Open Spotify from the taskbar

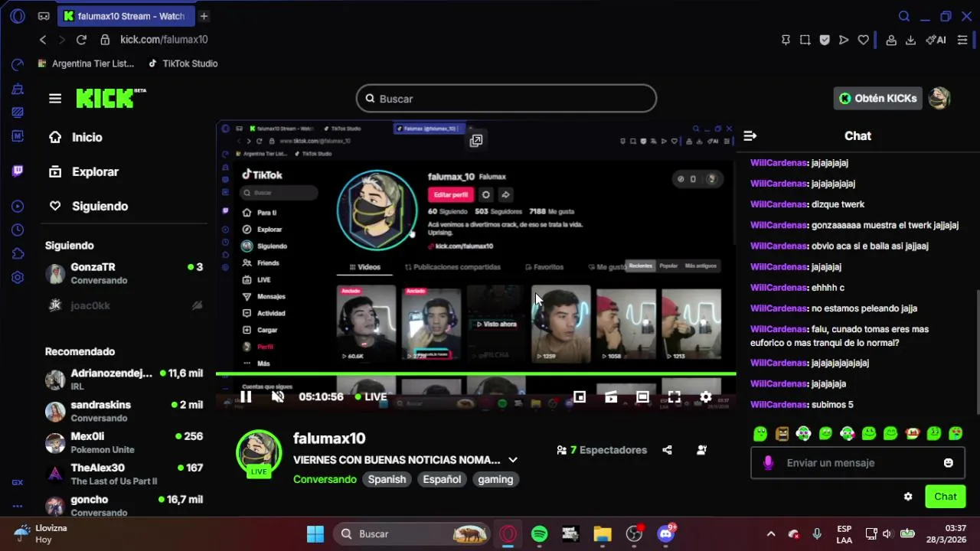click(539, 533)
